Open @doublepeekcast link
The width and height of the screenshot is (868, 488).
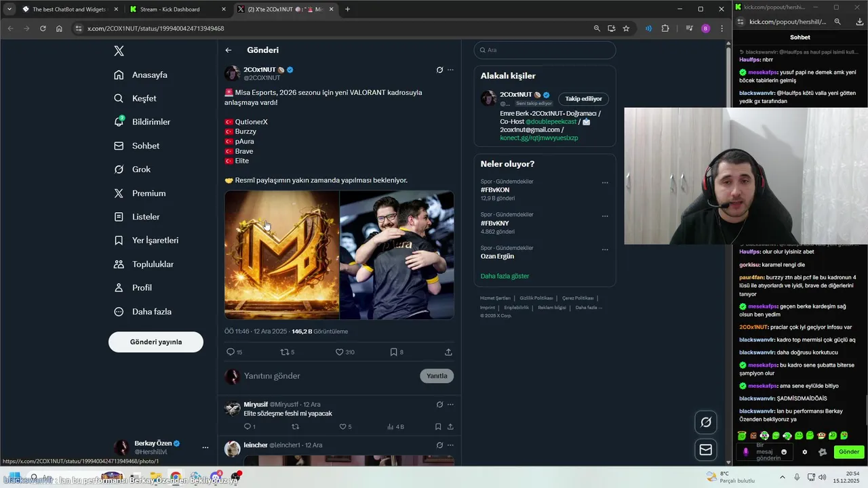coord(551,121)
